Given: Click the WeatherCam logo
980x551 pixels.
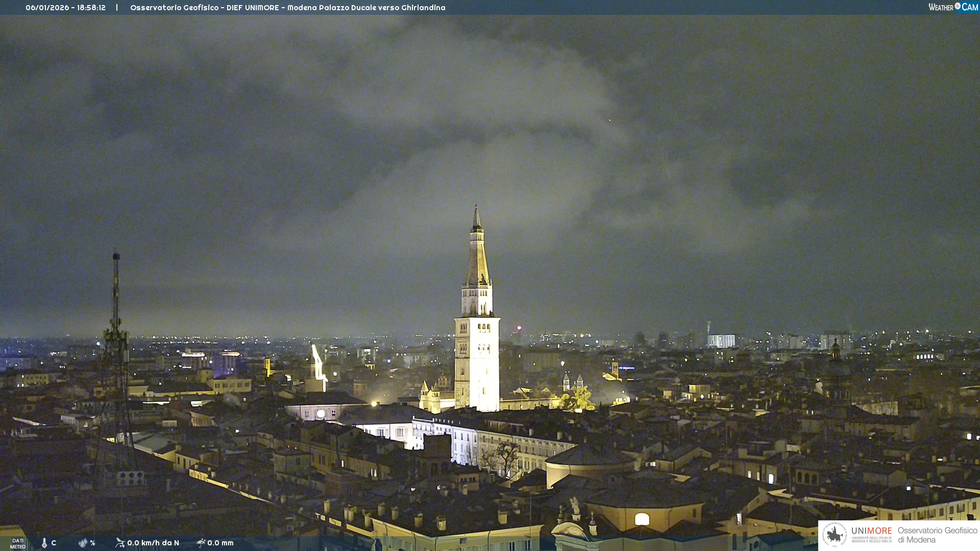Looking at the screenshot, I should tap(953, 7).
